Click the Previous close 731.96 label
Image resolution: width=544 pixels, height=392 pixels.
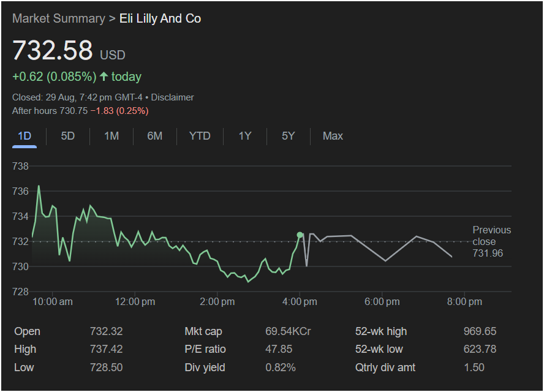pyautogui.click(x=491, y=241)
